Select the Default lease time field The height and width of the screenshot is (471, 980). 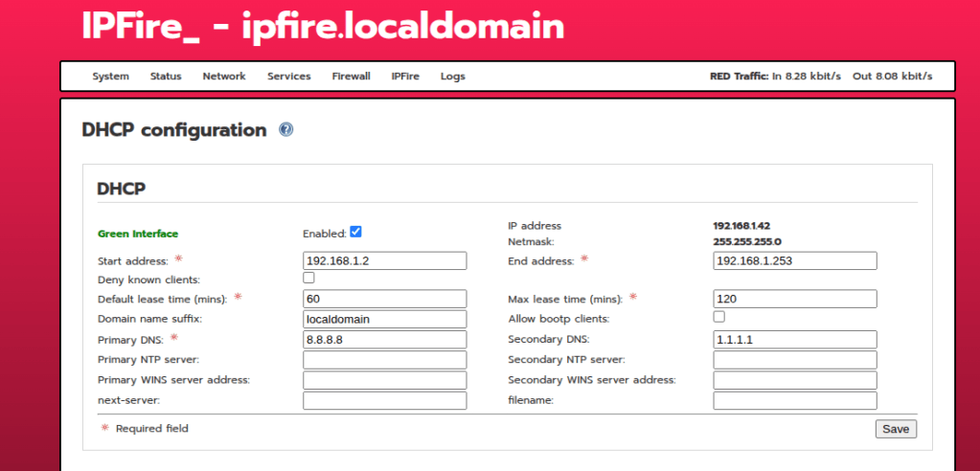pyautogui.click(x=384, y=299)
